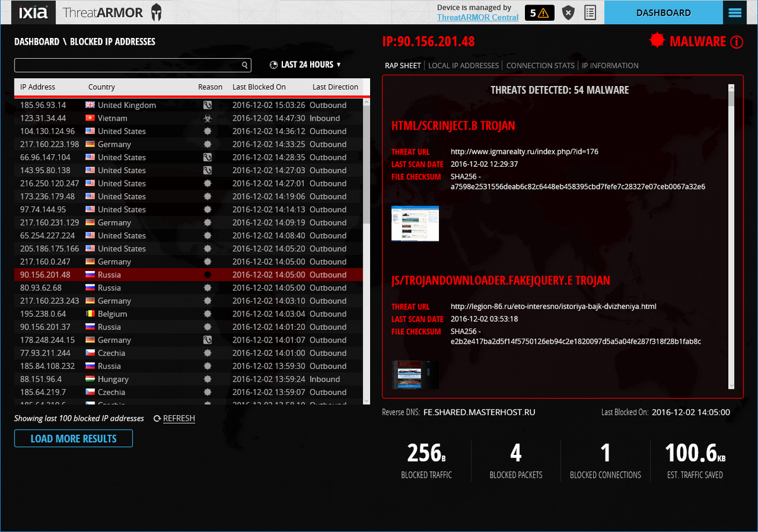Click the system log icon in header
Screen dimensions: 758x532
[591, 12]
